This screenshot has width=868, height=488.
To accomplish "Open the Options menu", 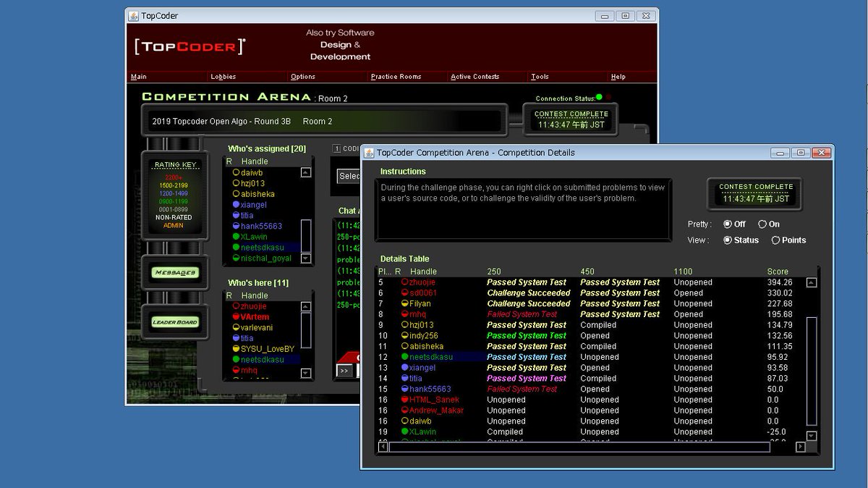I will (x=303, y=77).
